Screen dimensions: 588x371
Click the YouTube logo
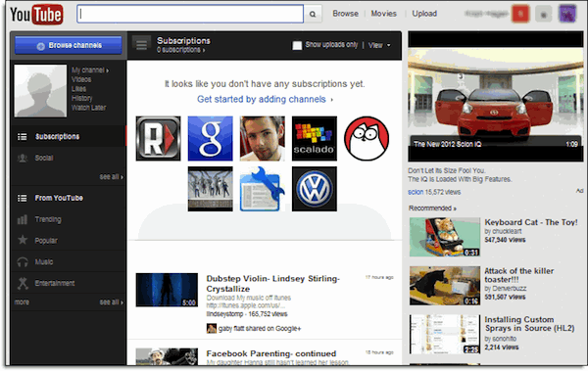36,15
